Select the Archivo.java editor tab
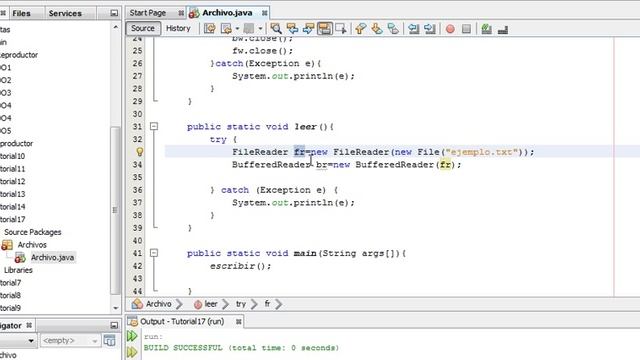Screen dimensions: 640x360 (x=227, y=13)
